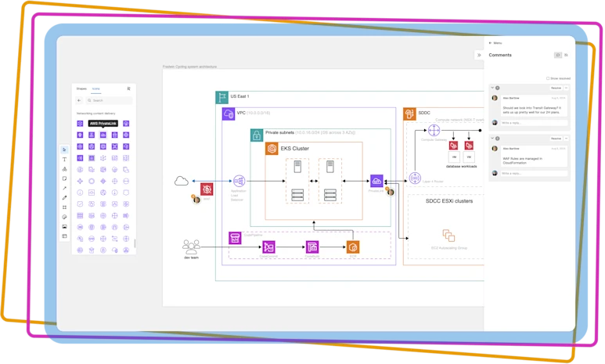Select the sticky note tool

tap(64, 178)
